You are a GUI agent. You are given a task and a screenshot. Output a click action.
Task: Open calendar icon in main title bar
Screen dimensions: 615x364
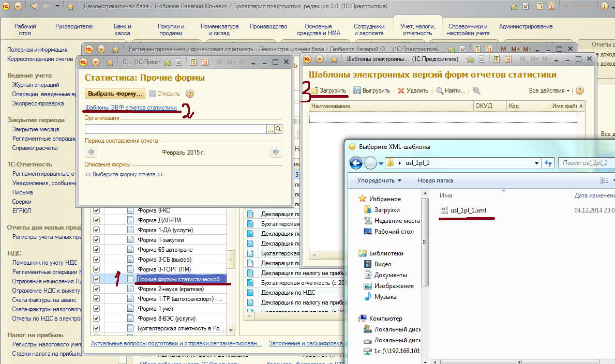552,6
